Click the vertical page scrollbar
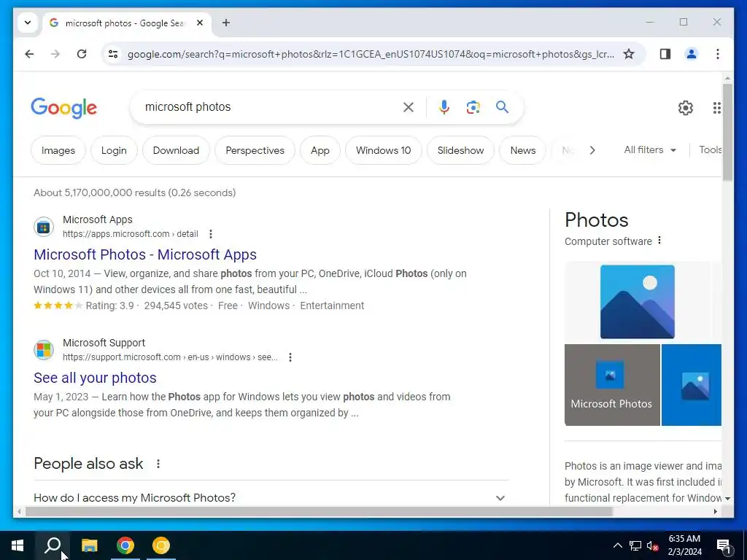This screenshot has height=560, width=747. (x=727, y=133)
